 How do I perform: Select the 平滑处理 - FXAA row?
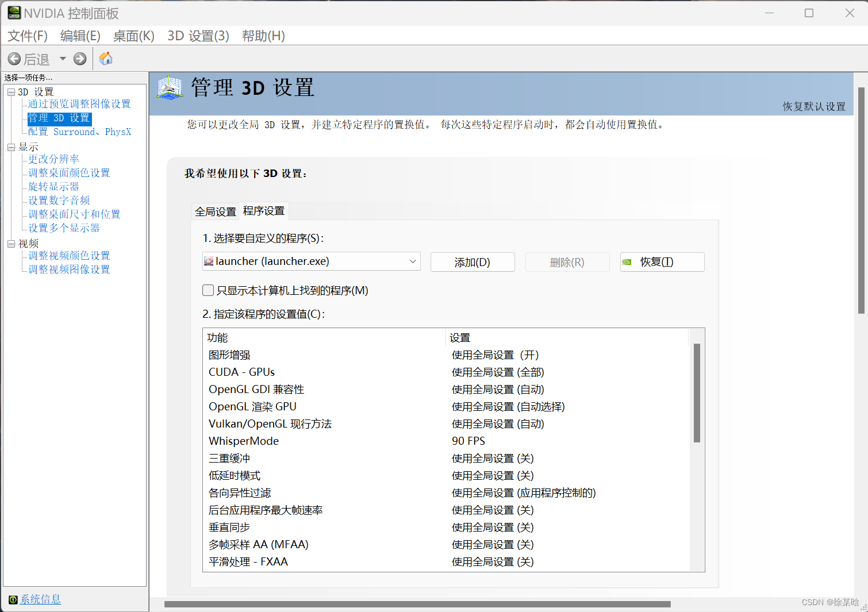click(x=445, y=562)
